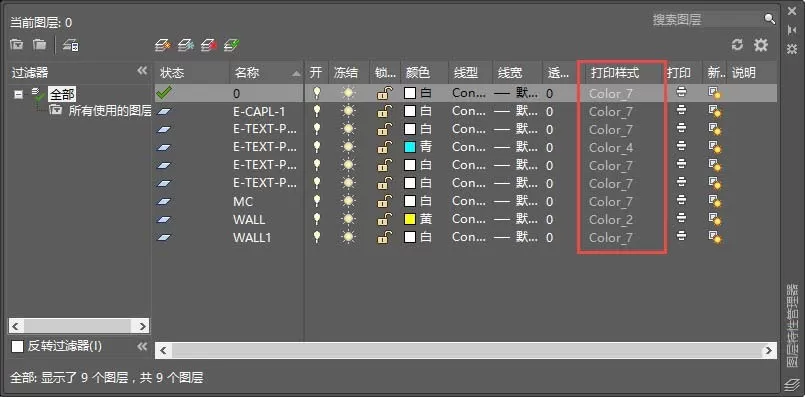Screen dimensions: 805x397
Task: Click the layers stack icon at bottom right
Action: (792, 385)
